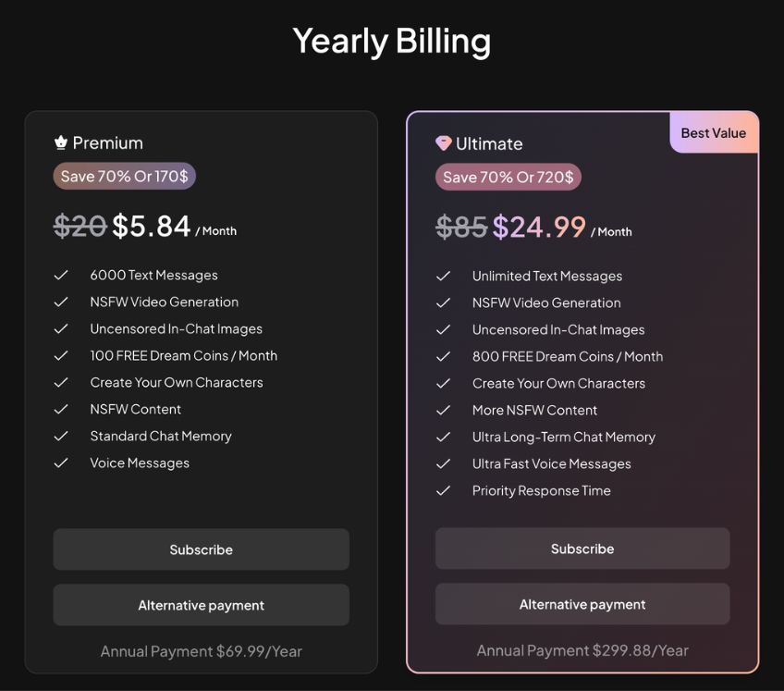Viewport: 784px width, 691px height.
Task: Choose Alternative payment for Premium
Action: coord(201,605)
